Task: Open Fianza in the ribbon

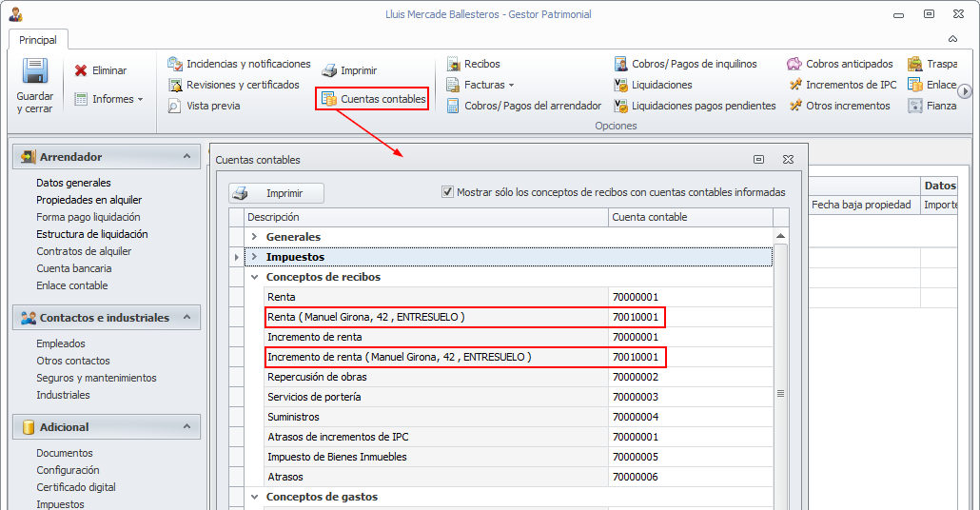Action: coord(932,106)
